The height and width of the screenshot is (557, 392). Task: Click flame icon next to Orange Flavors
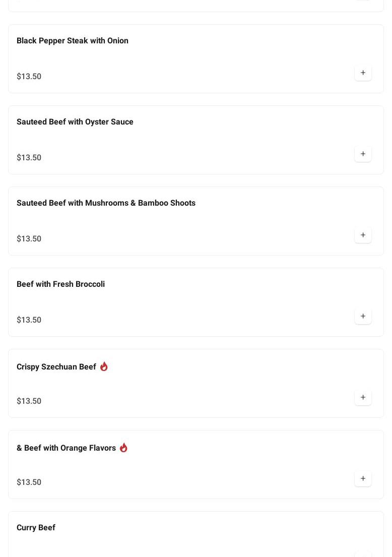[123, 448]
